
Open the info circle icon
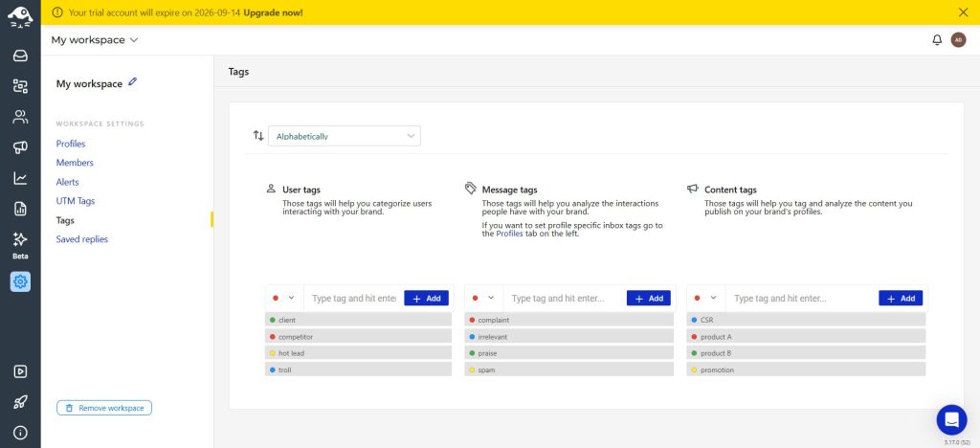[20, 433]
